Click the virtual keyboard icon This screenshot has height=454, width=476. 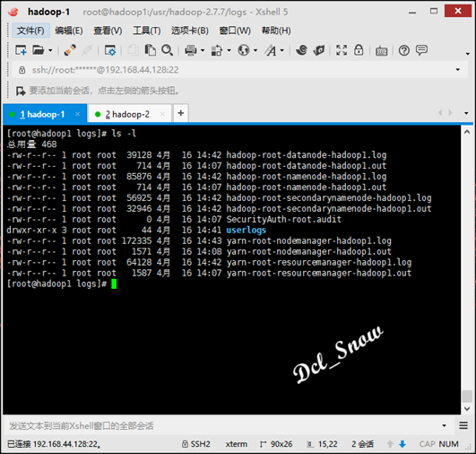pyautogui.click(x=381, y=51)
